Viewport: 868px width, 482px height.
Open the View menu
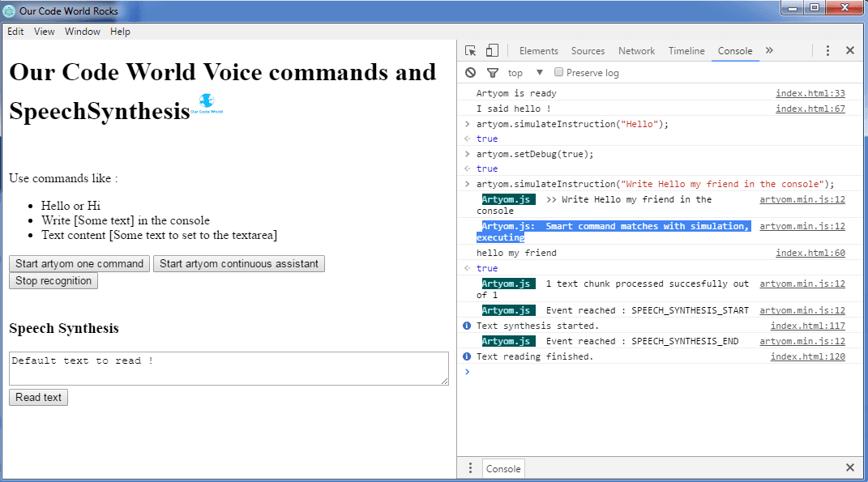(45, 32)
